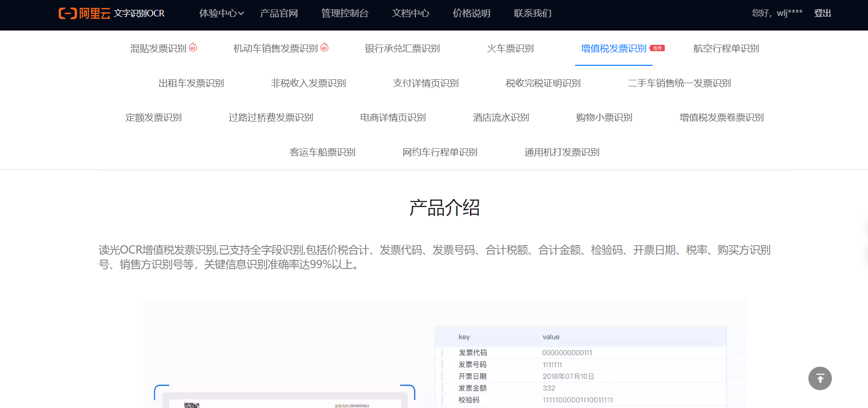Open 过路过桥费发票识别
The image size is (868, 408).
271,117
